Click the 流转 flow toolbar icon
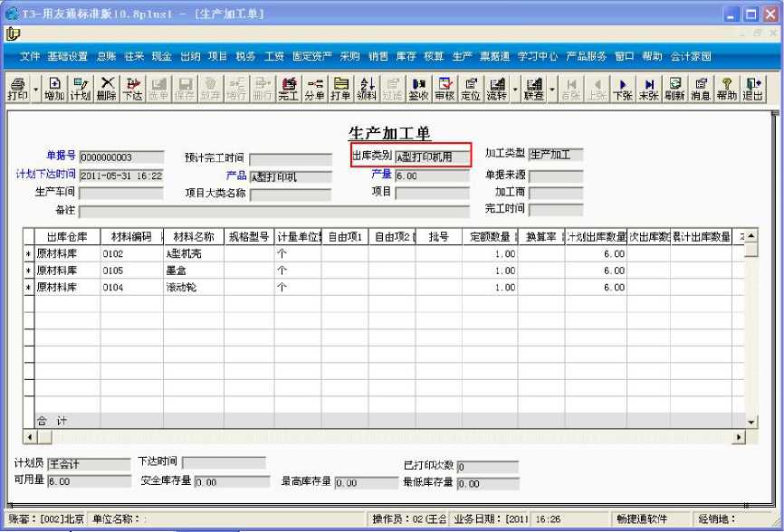Viewport: 784px width, 532px height. [x=496, y=89]
